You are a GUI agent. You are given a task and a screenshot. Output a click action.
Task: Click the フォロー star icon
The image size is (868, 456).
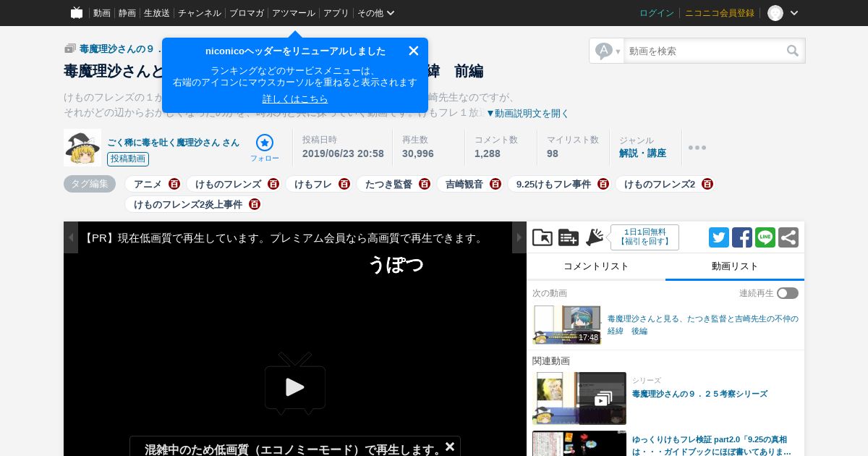click(265, 143)
